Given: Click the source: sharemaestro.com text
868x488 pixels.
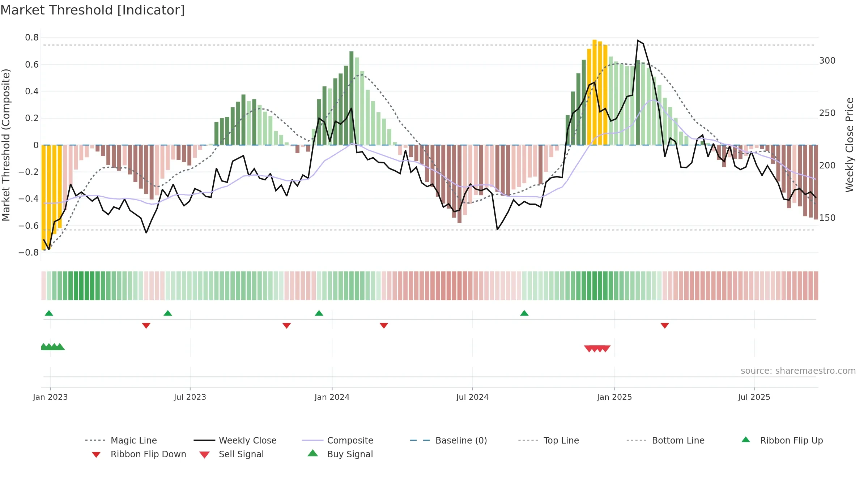Looking at the screenshot, I should [798, 371].
